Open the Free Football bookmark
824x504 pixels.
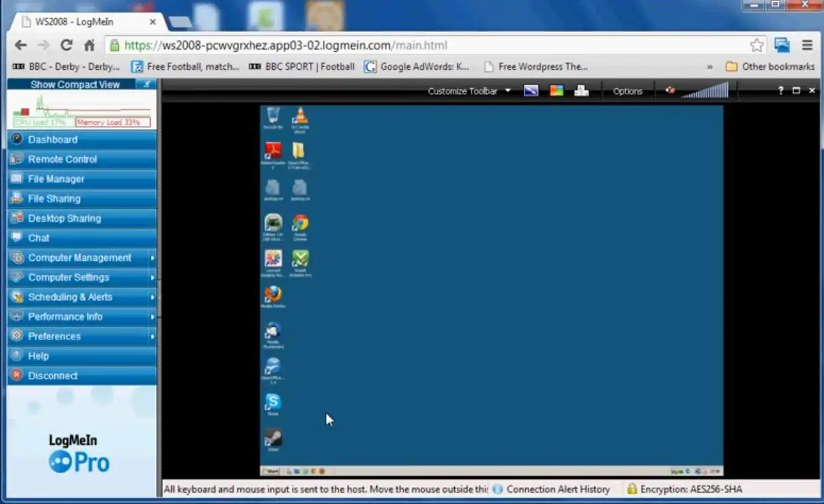pyautogui.click(x=185, y=66)
